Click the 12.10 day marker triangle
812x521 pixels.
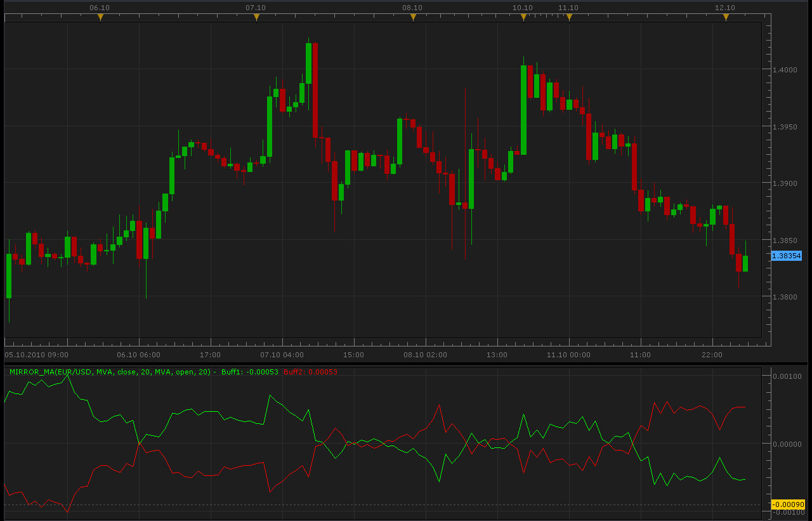726,18
